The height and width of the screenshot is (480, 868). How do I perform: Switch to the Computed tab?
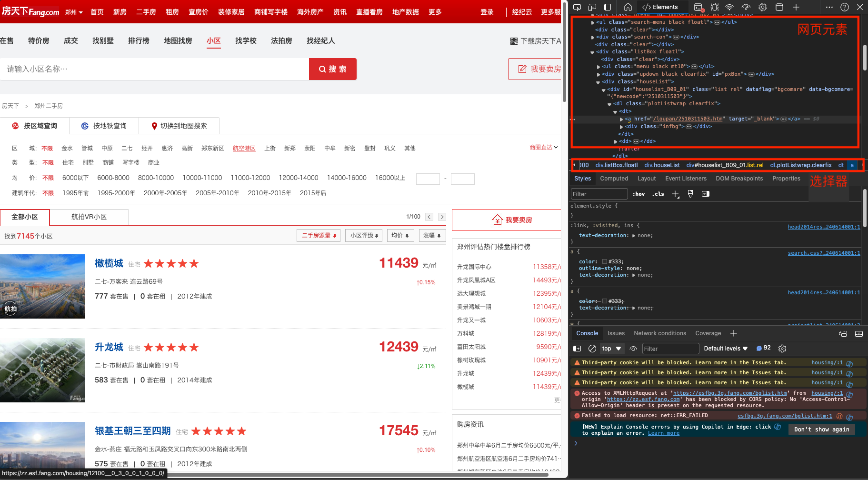click(614, 179)
